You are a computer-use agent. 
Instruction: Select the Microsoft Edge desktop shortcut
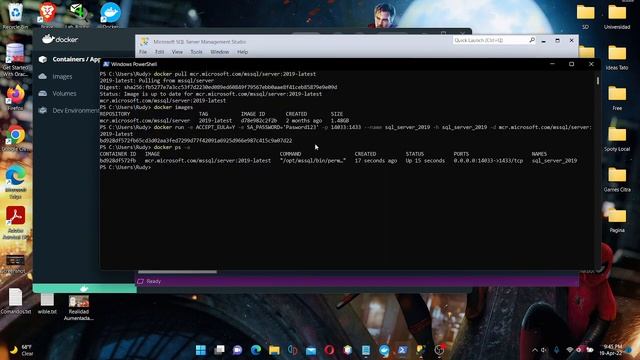[x=16, y=182]
